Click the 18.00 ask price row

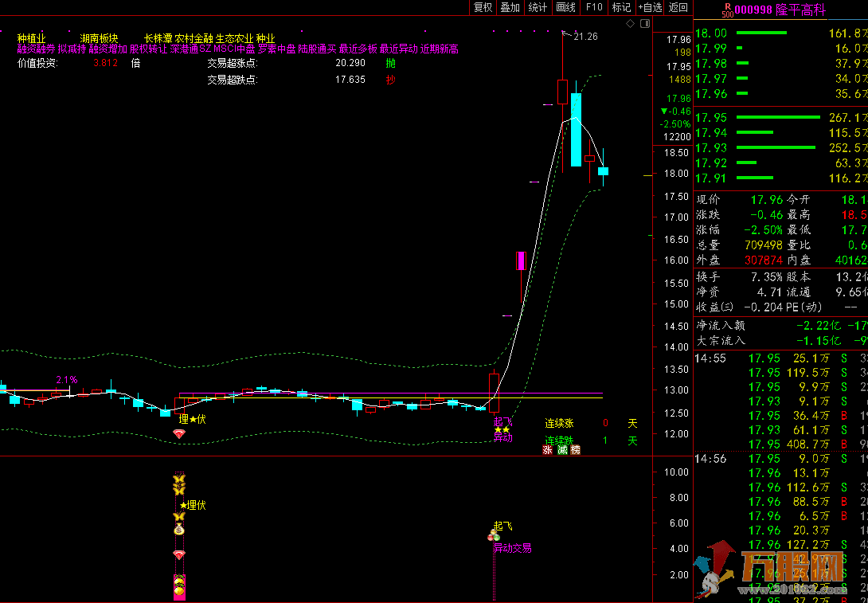(781, 33)
